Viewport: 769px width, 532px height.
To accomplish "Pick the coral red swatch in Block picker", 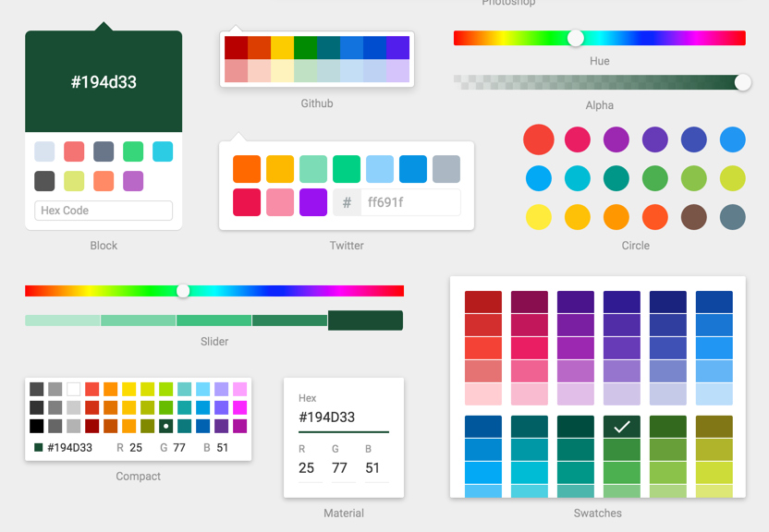I will coord(74,151).
